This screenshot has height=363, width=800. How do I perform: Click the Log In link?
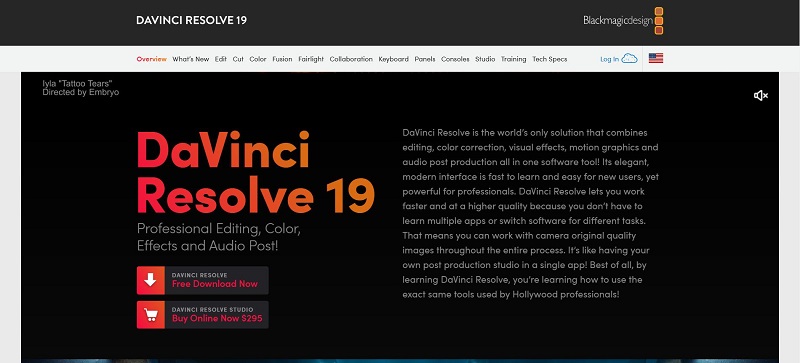(609, 59)
